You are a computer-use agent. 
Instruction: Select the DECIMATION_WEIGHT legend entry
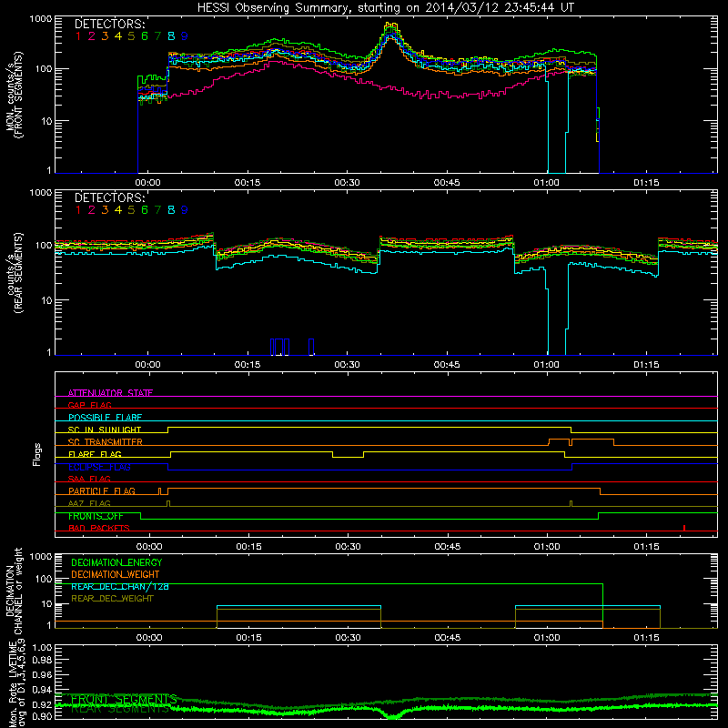116,574
